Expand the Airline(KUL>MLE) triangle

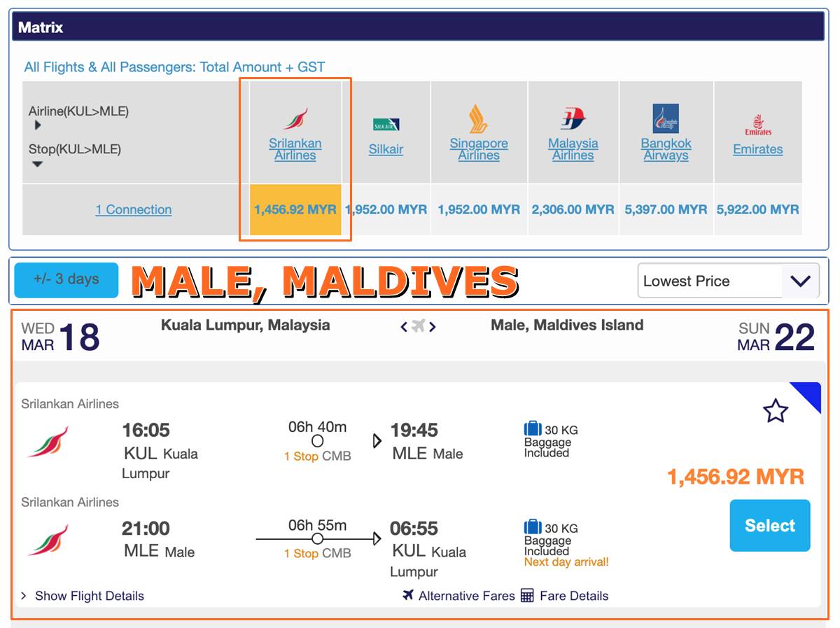(38, 125)
